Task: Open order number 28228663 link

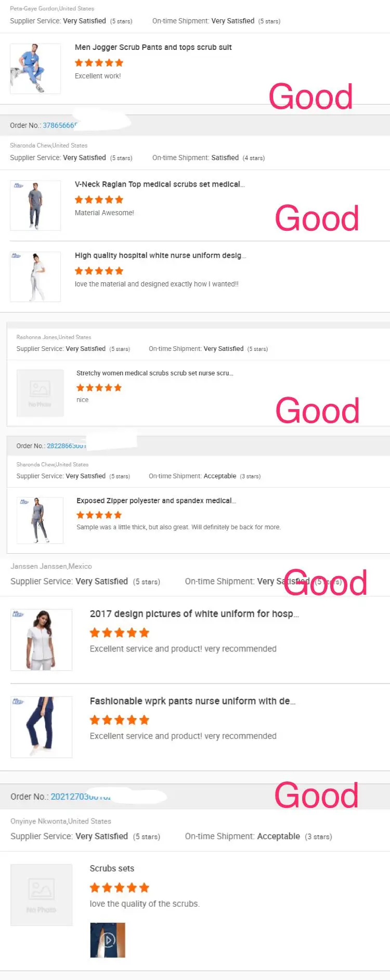Action: point(66,446)
